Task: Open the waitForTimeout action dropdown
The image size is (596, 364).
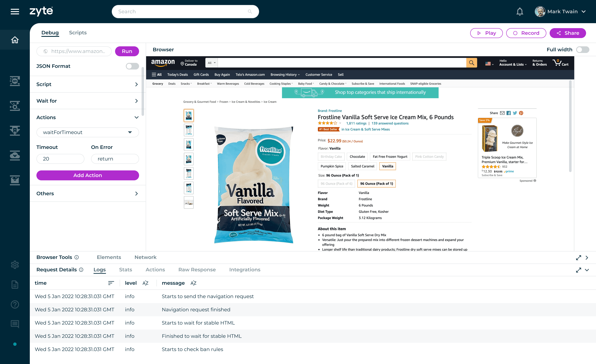Action: pos(88,132)
